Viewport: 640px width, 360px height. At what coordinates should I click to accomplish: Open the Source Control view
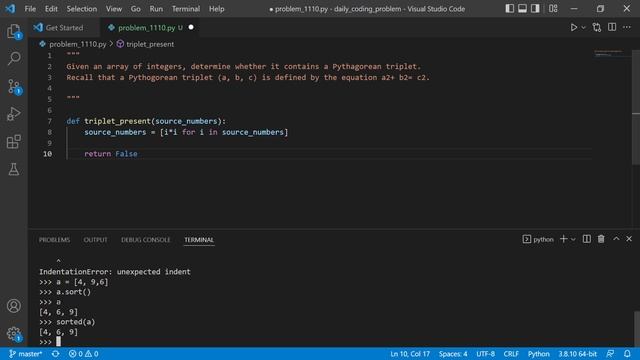point(13,87)
